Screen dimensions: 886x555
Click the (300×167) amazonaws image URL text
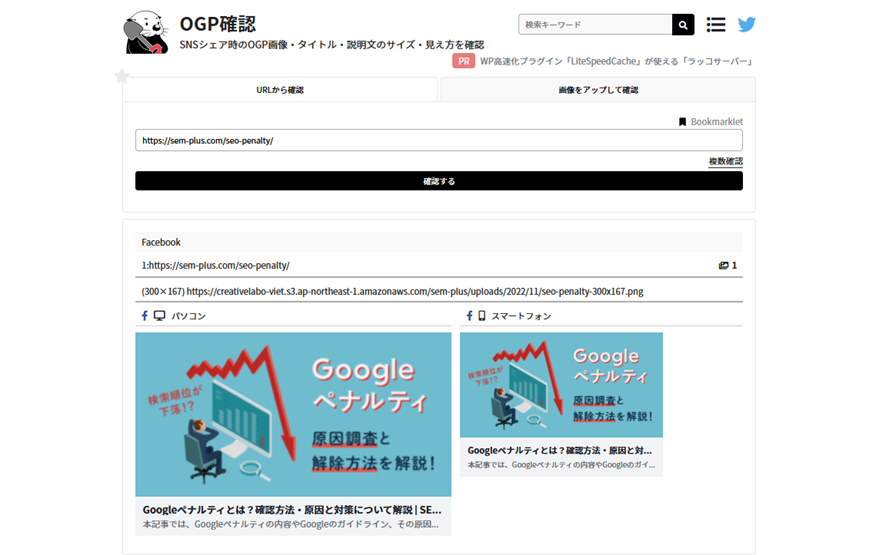click(x=392, y=292)
